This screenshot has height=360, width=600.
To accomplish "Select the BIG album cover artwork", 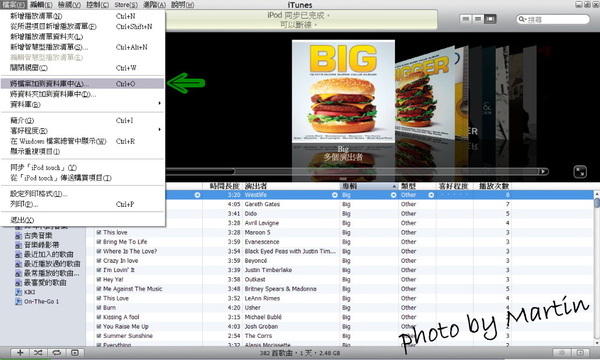I will tap(343, 92).
